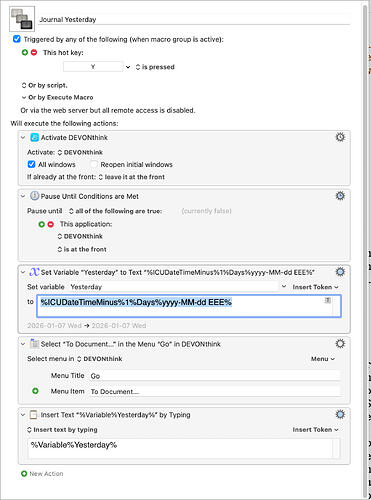Enable the 'Reopen initial windows' checkbox
Image resolution: width=371 pixels, height=500 pixels.
pyautogui.click(x=94, y=164)
